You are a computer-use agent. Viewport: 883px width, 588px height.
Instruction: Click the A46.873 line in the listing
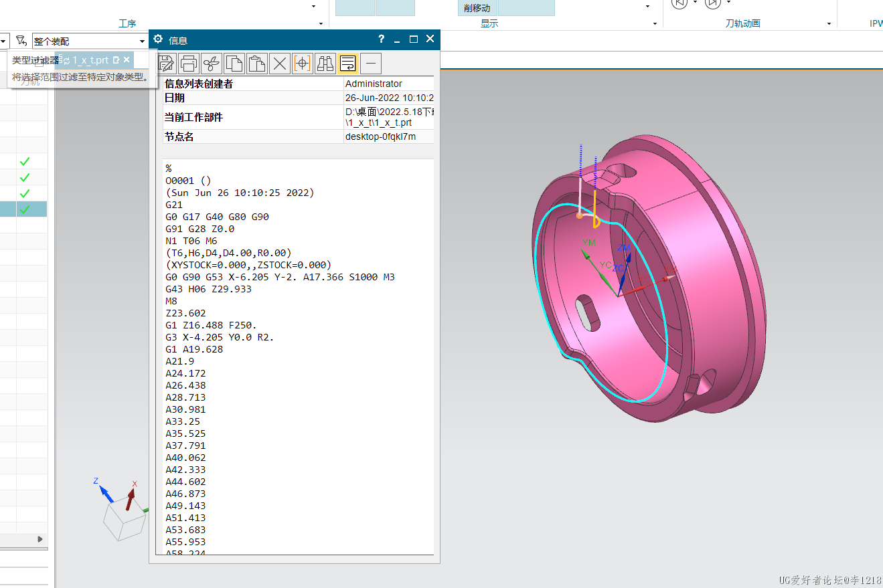185,494
